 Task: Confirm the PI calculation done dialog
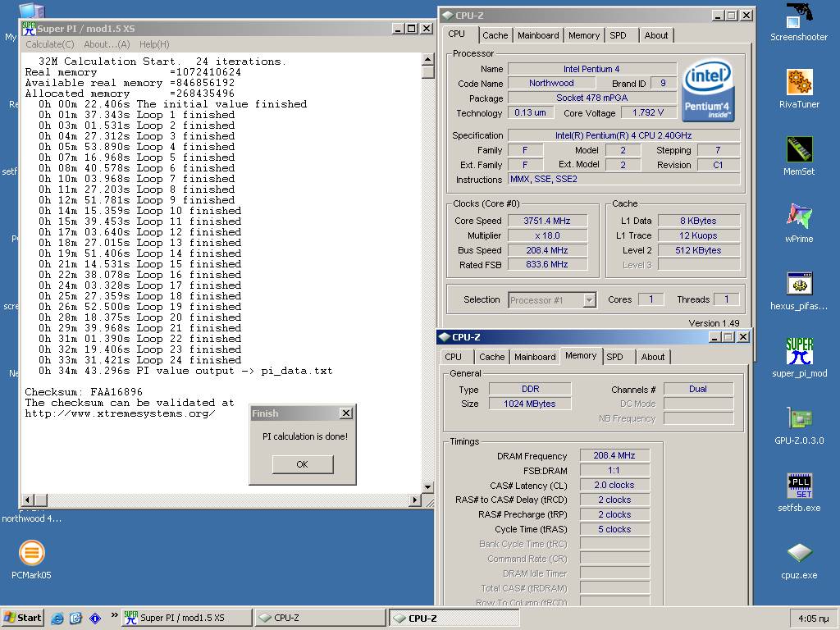pyautogui.click(x=303, y=464)
